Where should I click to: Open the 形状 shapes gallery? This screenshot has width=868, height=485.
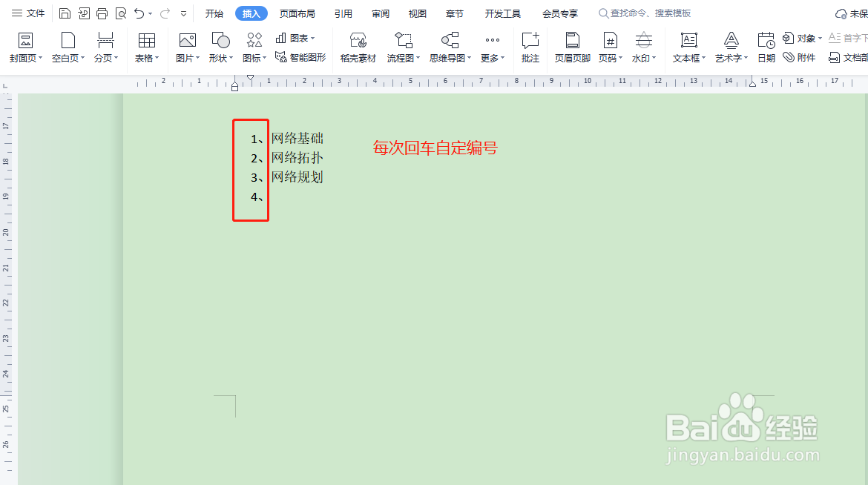pyautogui.click(x=221, y=47)
